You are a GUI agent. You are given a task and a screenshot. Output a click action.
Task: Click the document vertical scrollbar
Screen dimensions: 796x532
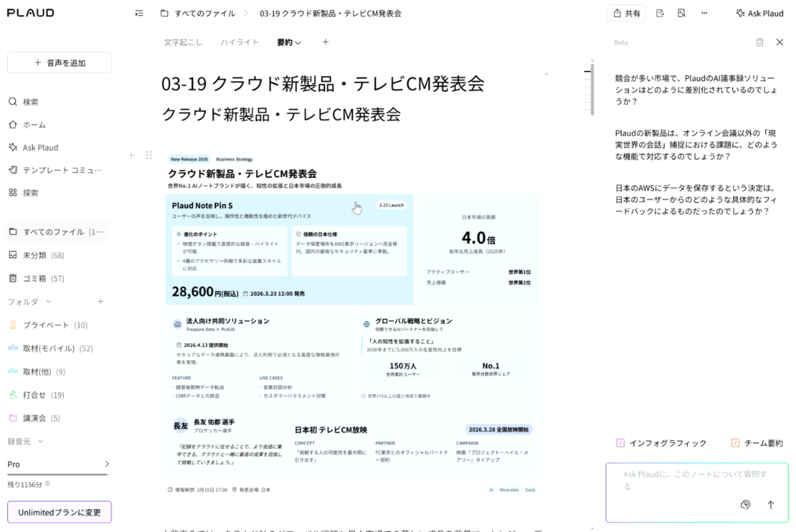(592, 90)
